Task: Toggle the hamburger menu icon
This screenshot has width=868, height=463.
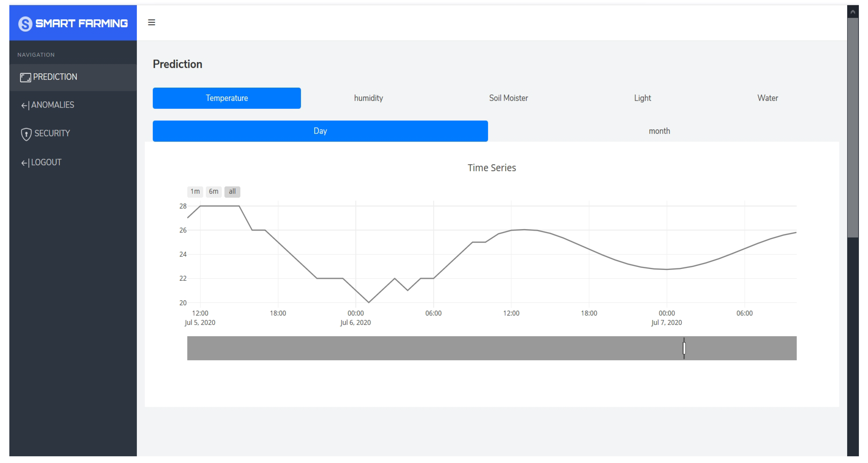Action: click(151, 22)
